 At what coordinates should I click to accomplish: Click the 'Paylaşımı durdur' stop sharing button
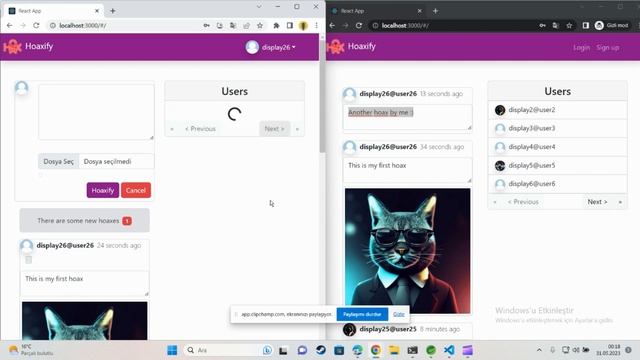pos(362,314)
